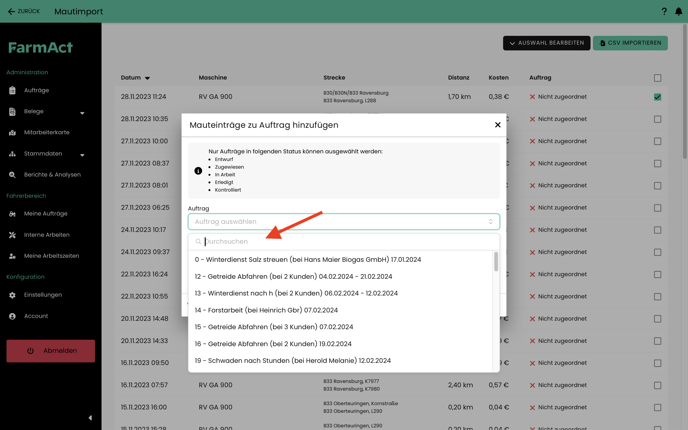Click the Distanz column header
Screen dimensions: 688x430
(459, 78)
